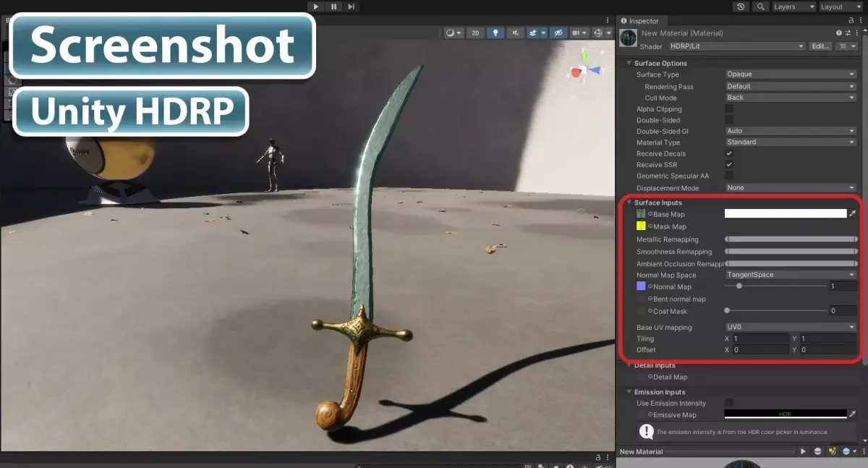Image resolution: width=868 pixels, height=468 pixels.
Task: Click the Search magnifier icon
Action: [760, 7]
